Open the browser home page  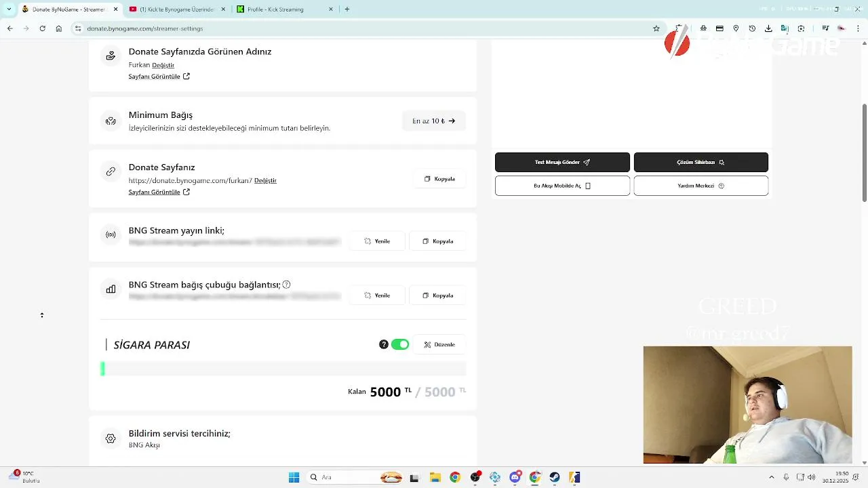[59, 28]
